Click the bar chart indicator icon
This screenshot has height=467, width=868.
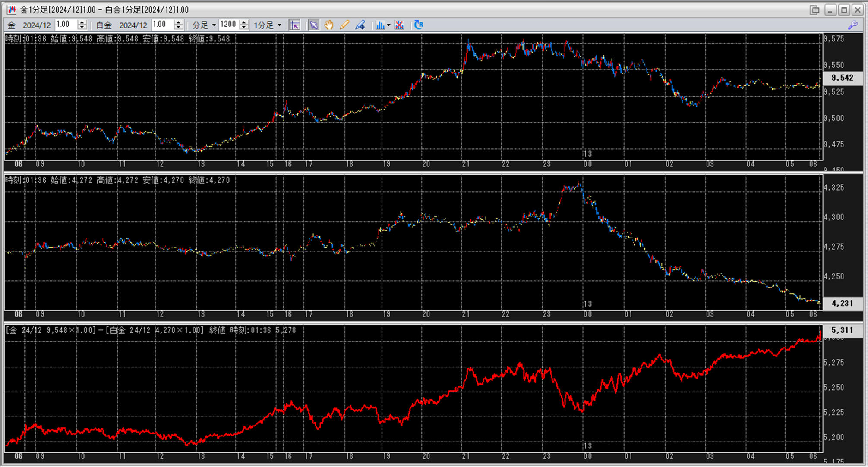[x=379, y=25]
